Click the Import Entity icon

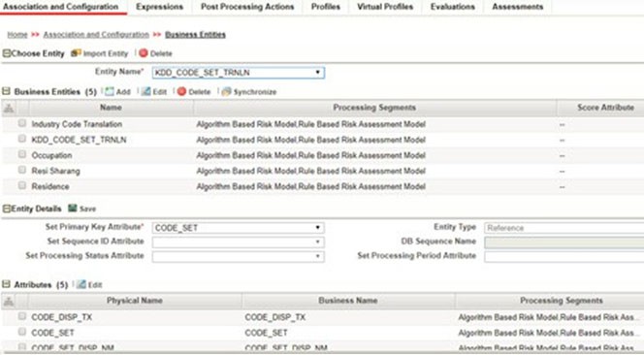76,53
